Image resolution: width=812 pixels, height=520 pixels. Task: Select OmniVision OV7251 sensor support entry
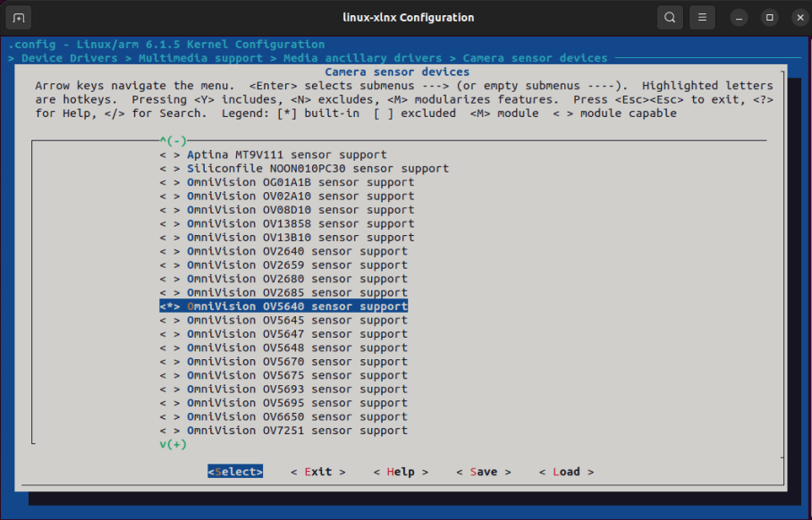(x=283, y=431)
